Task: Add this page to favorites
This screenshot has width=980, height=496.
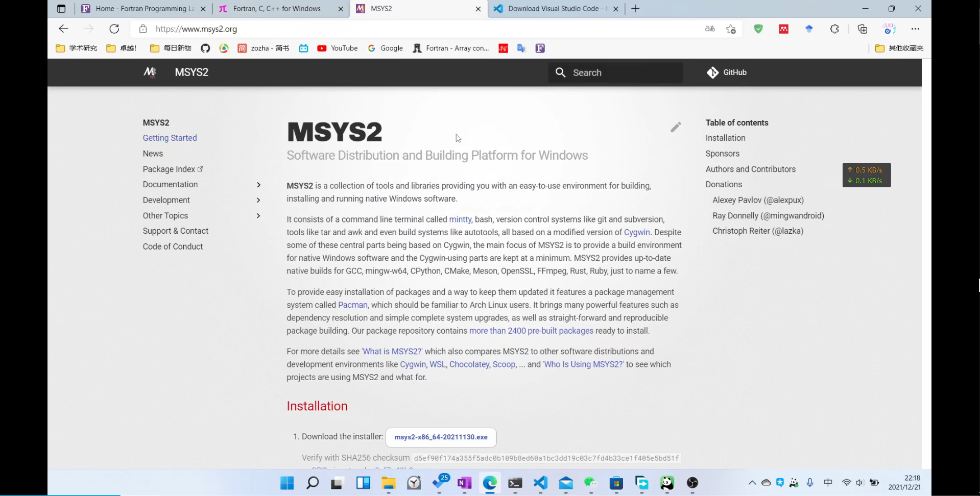Action: pyautogui.click(x=731, y=29)
